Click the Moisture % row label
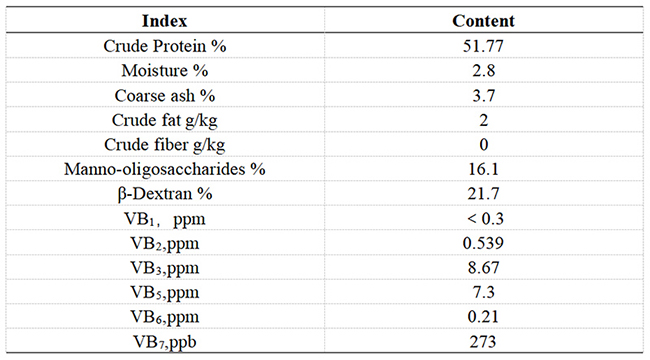This screenshot has height=360, width=650. click(x=165, y=71)
